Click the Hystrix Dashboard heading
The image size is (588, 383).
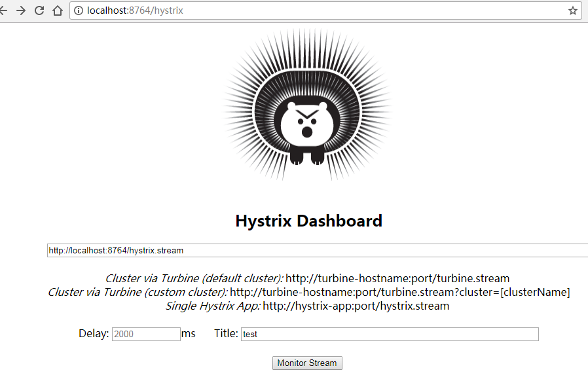(308, 221)
